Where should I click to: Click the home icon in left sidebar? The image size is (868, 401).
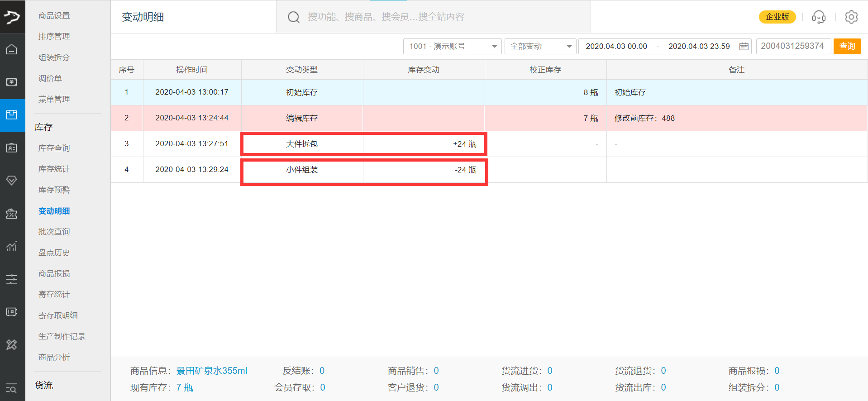(x=12, y=49)
